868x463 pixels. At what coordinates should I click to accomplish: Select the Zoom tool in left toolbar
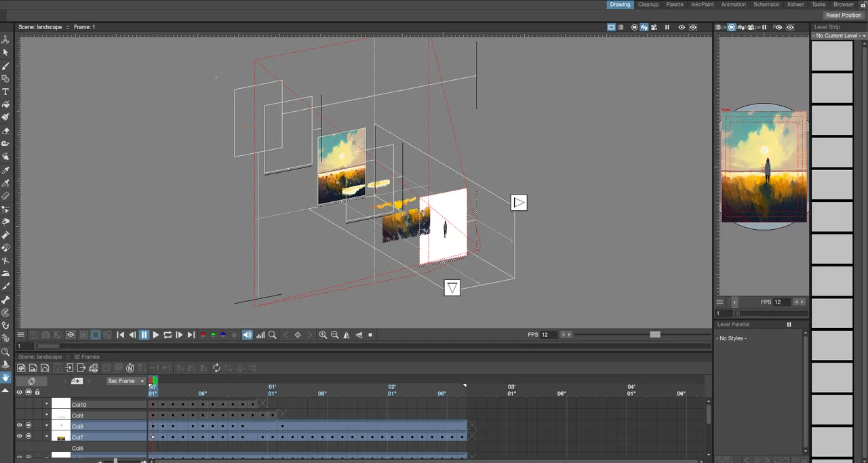[x=5, y=352]
